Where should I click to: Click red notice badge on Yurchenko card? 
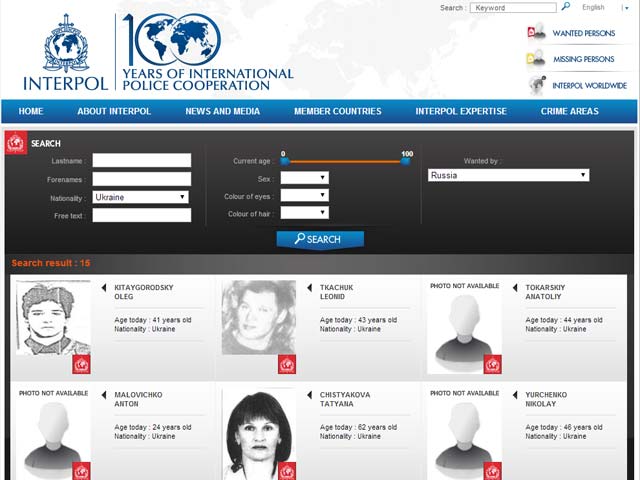[x=493, y=471]
